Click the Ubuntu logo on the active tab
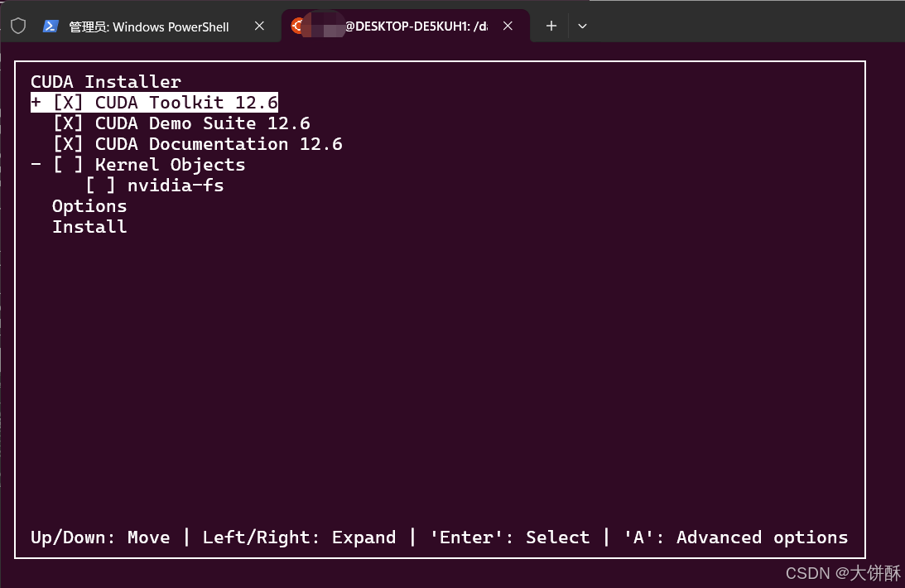 pos(297,26)
